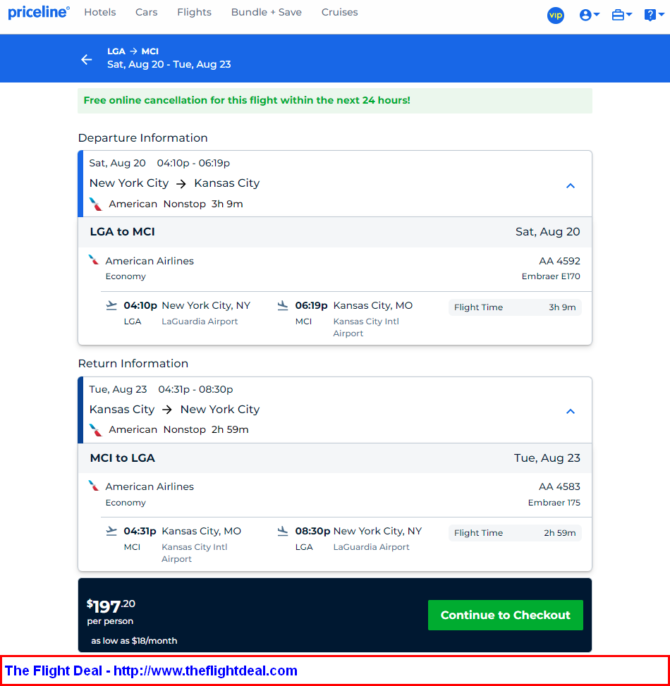The image size is (670, 686).
Task: Open the Cars tab
Action: coord(146,12)
